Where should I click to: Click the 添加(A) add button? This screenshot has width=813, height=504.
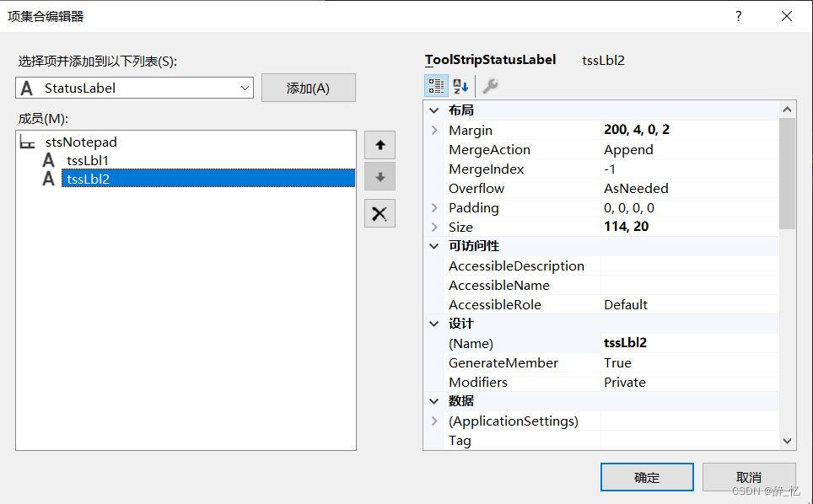(308, 88)
